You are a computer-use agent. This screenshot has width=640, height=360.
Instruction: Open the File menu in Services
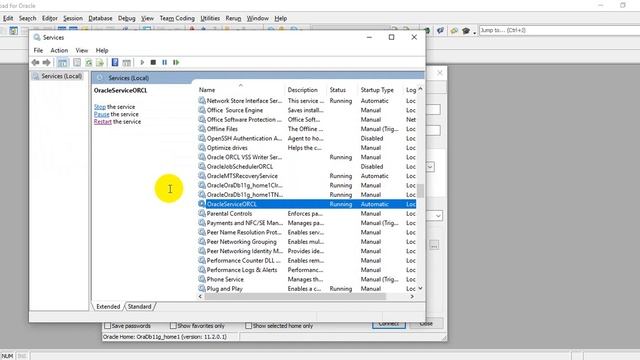(38, 50)
